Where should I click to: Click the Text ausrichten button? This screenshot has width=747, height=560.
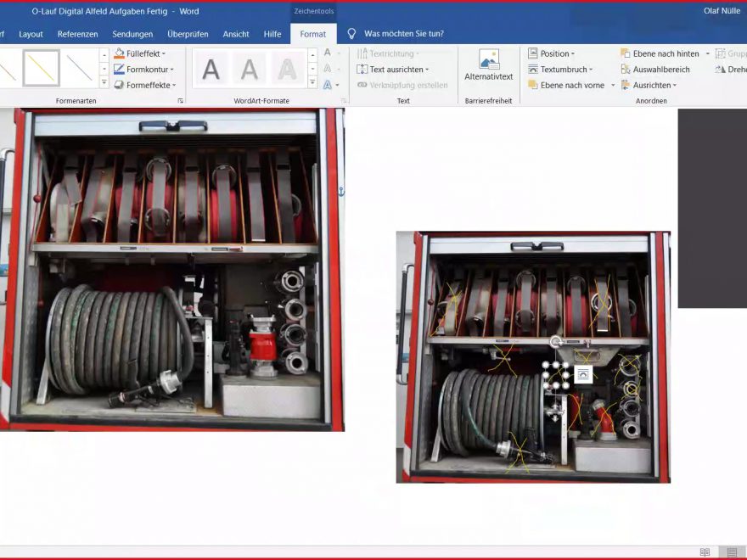click(x=393, y=70)
